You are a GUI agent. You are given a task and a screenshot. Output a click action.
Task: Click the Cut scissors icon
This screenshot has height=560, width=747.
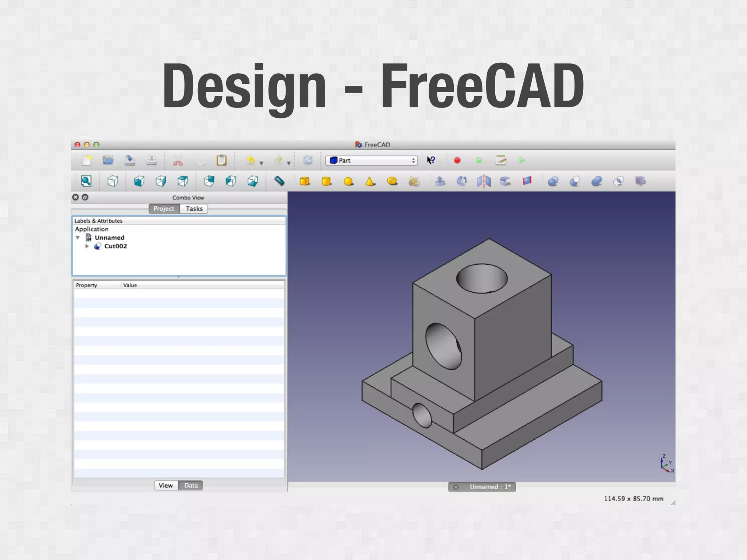tap(178, 161)
